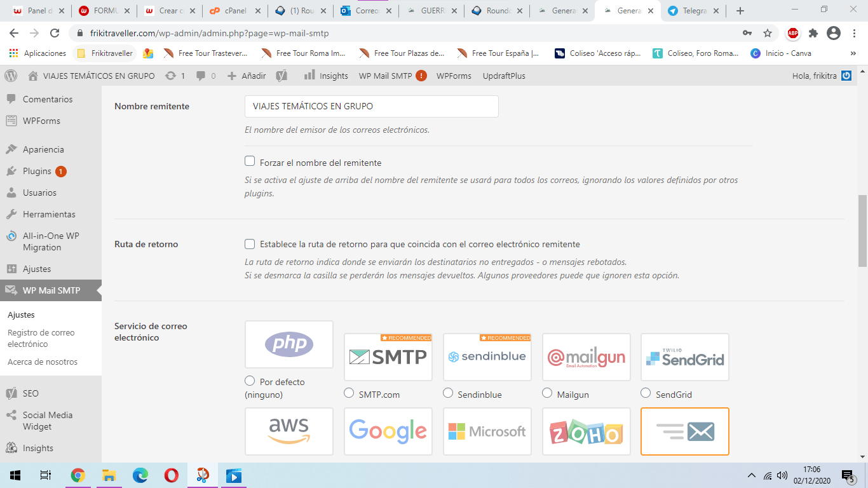
Task: Open the notification center icon
Action: pyautogui.click(x=848, y=475)
